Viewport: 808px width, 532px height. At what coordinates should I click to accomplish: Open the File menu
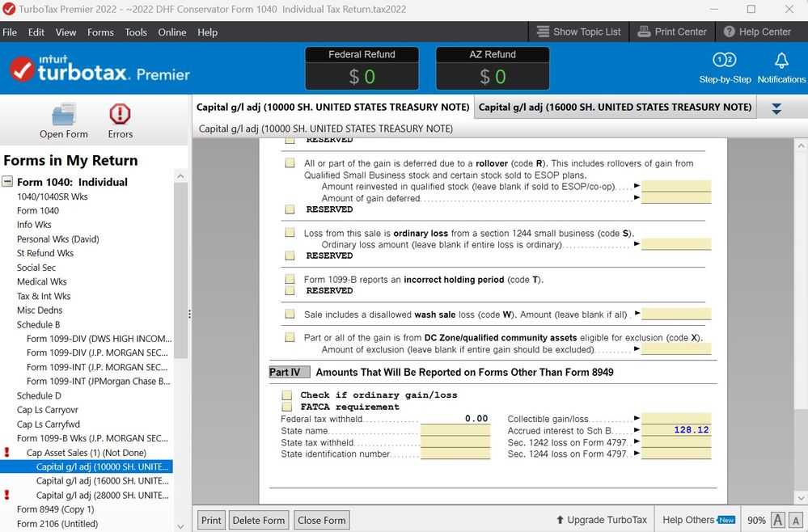(10, 32)
